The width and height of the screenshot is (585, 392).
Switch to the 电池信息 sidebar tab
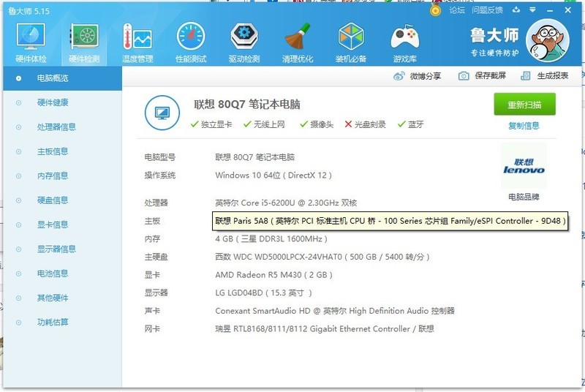pyautogui.click(x=53, y=273)
